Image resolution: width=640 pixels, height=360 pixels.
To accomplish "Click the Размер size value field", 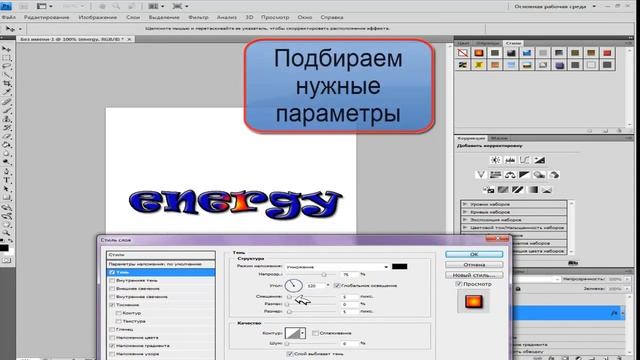I will 350,311.
